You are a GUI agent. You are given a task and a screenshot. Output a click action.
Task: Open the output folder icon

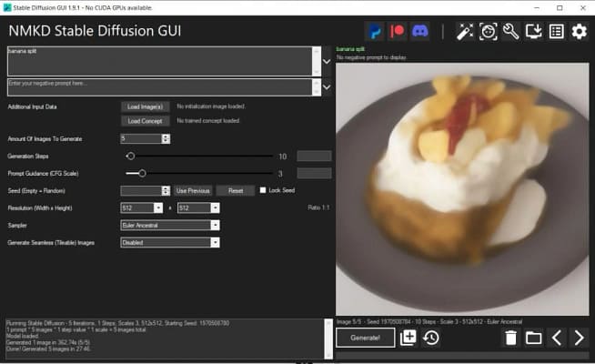[x=533, y=338]
